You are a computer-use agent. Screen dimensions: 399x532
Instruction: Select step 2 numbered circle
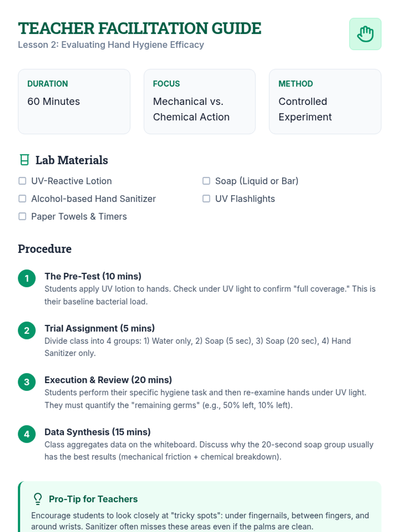27,331
